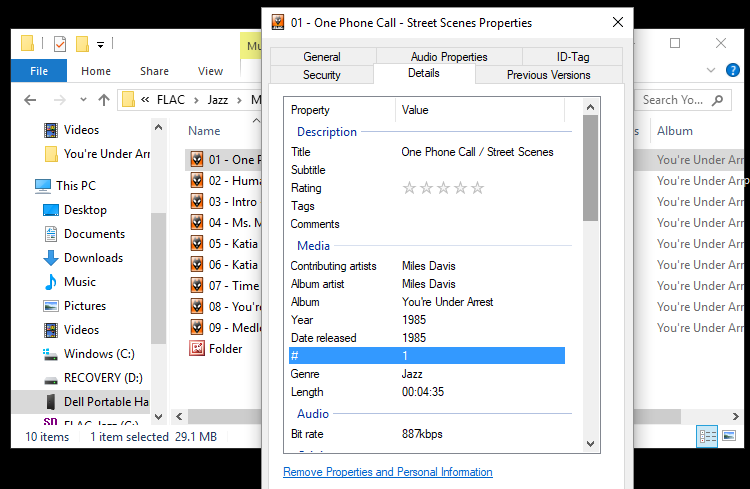The width and height of the screenshot is (750, 489).
Task: Select the Dell Portable drive in sidebar
Action: click(x=105, y=402)
